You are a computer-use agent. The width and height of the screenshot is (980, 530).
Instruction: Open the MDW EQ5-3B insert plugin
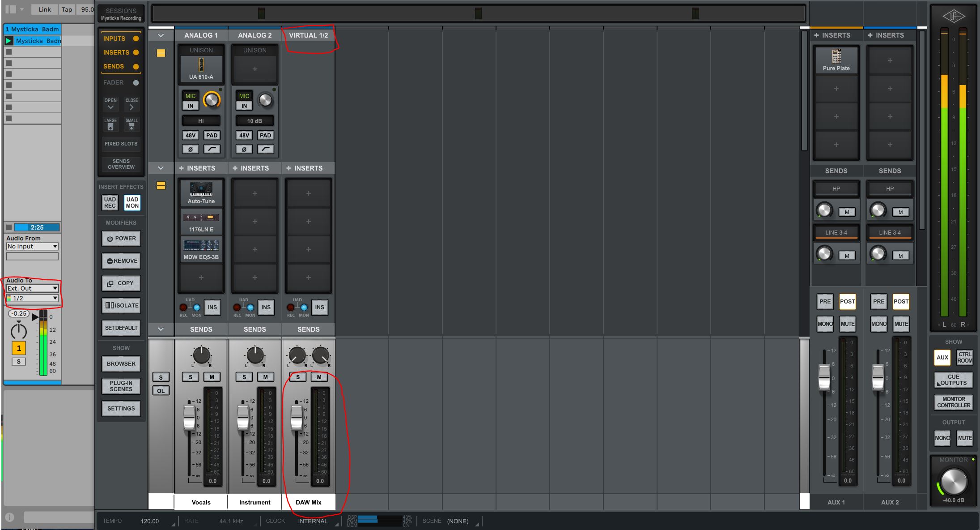(201, 249)
